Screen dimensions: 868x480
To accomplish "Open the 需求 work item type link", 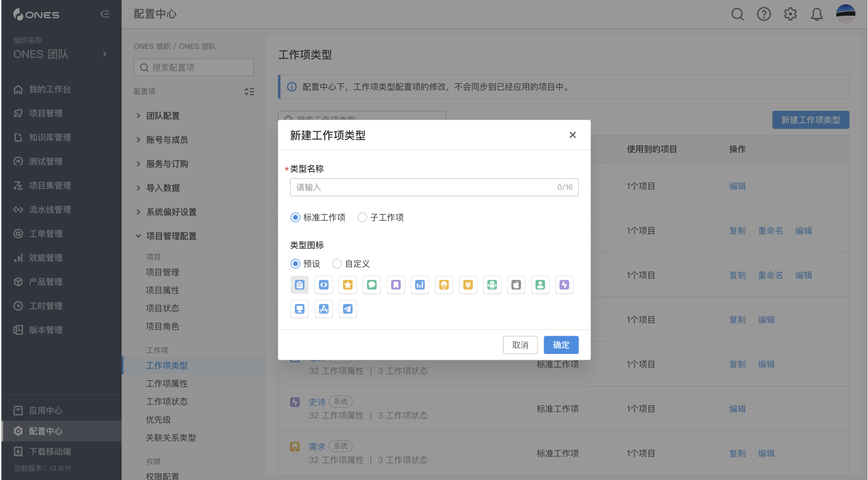I will (x=317, y=446).
